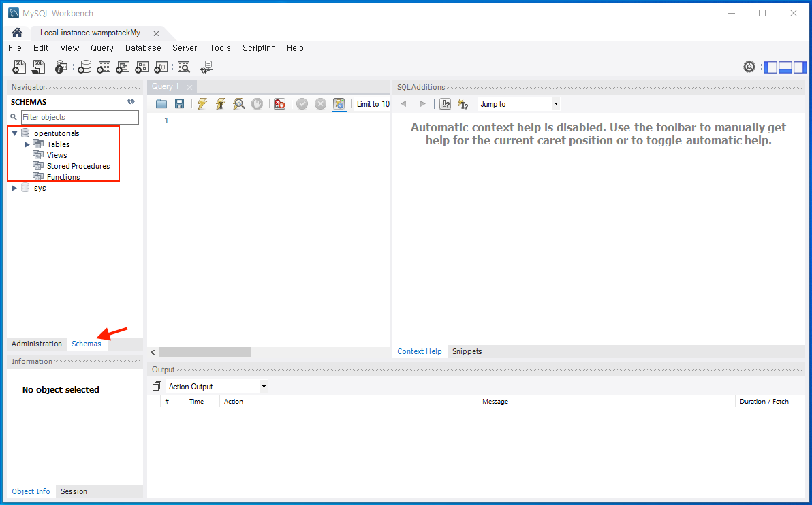This screenshot has height=505, width=812.
Task: Open the Tools menu
Action: (220, 48)
